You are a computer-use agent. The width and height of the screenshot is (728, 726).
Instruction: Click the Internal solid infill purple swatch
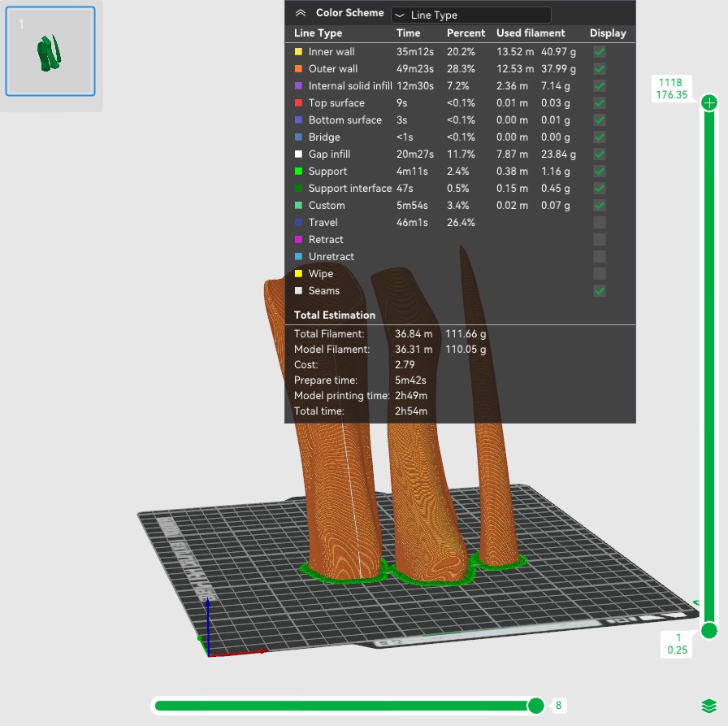click(x=298, y=86)
